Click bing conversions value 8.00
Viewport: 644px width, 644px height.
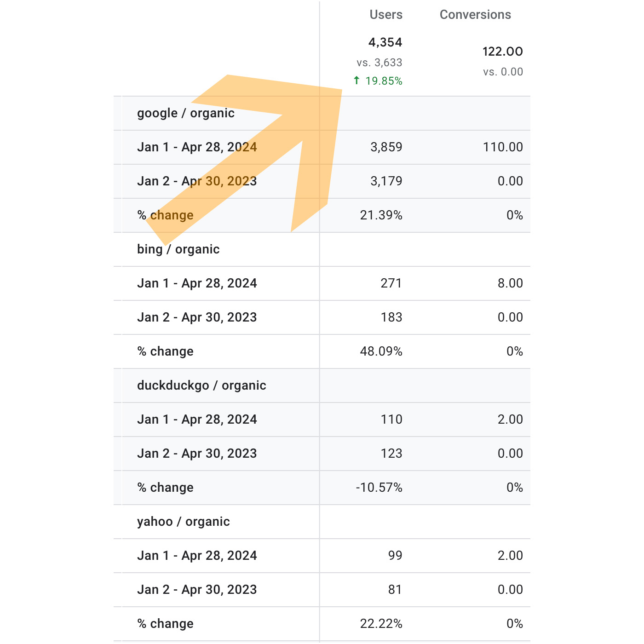point(510,283)
